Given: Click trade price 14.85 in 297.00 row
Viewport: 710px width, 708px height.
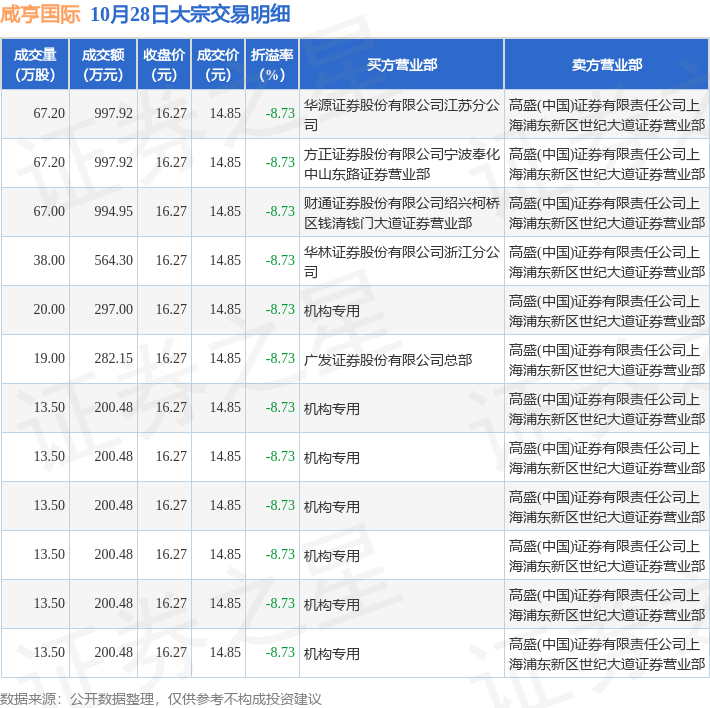Looking at the screenshot, I should 225,309.
